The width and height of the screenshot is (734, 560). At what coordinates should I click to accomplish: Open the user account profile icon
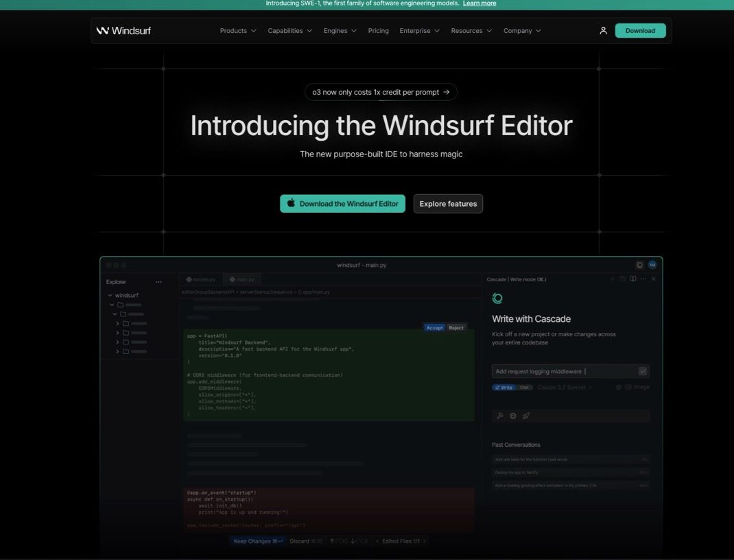603,31
